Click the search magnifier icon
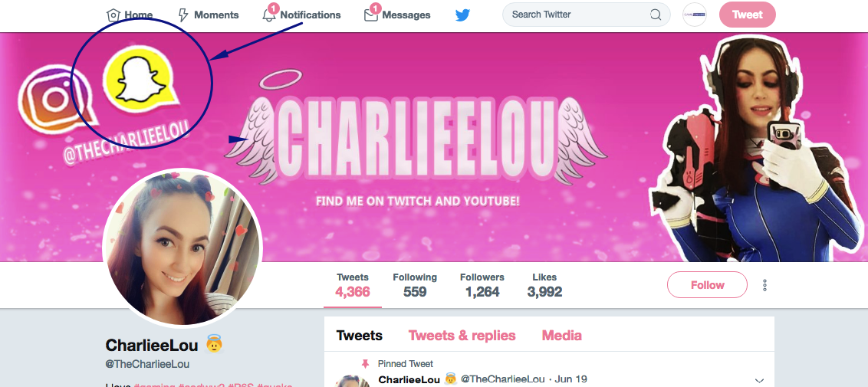 coord(656,15)
